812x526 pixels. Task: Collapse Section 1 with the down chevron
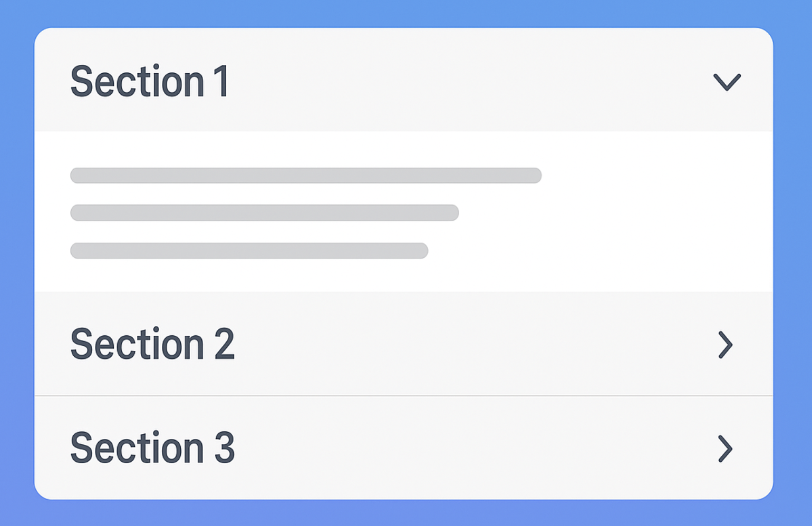[727, 82]
